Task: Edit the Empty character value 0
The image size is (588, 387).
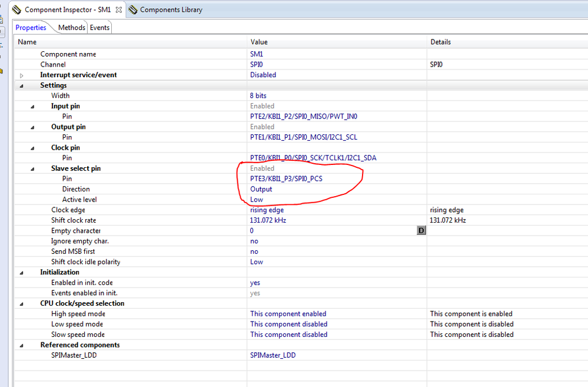Action: (252, 230)
